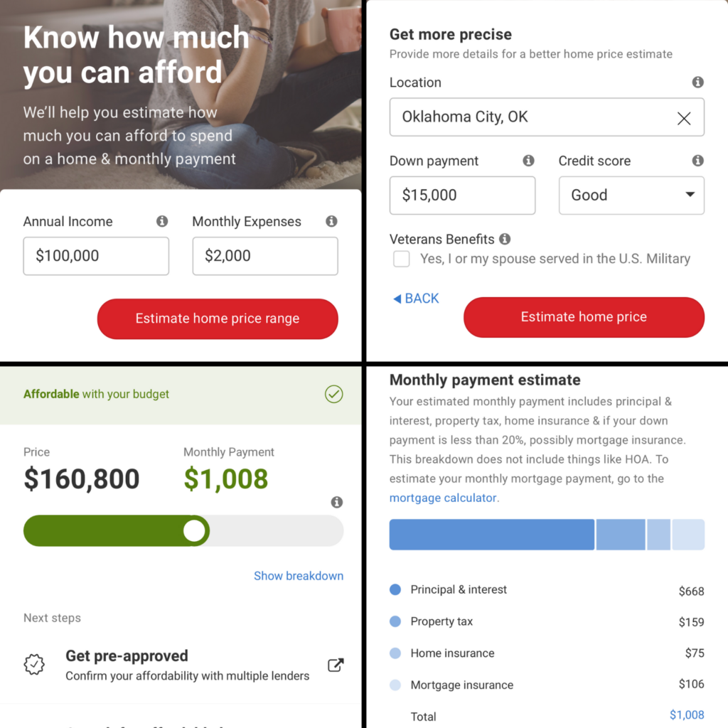728x728 pixels.
Task: Click the Credit score info icon
Action: (698, 161)
